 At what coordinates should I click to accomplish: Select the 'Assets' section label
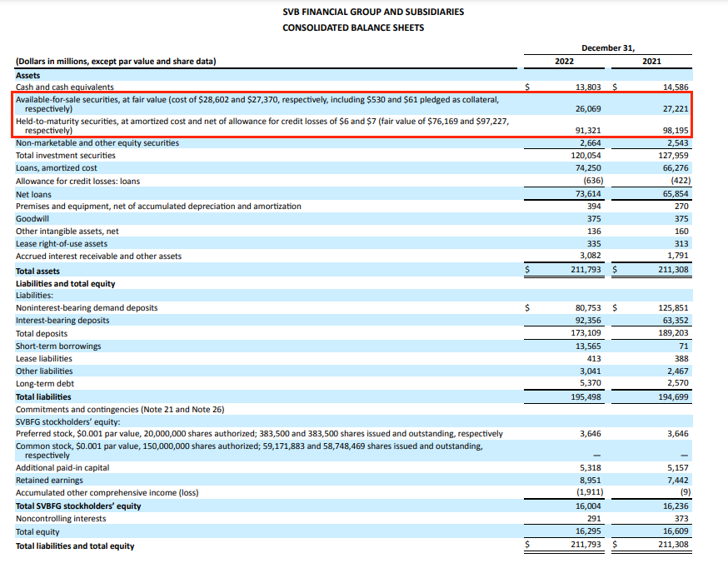click(27, 75)
